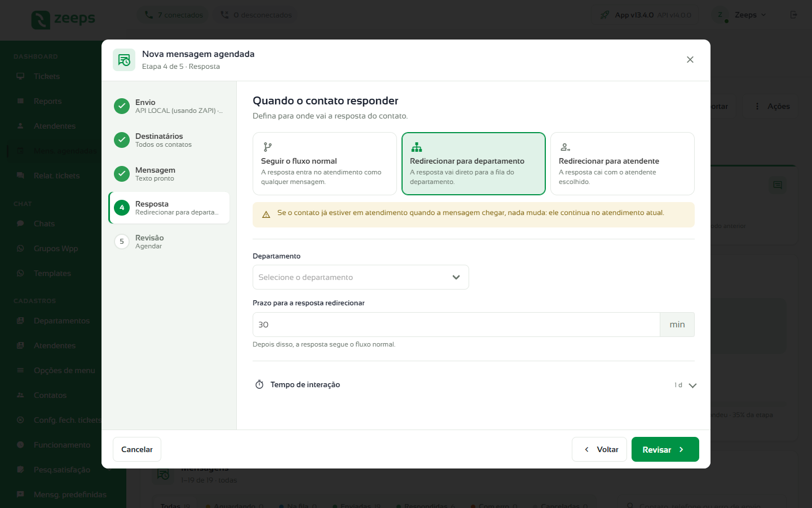Viewport: 812px width, 508px height.
Task: Go to the Mensagem step
Action: (169, 174)
